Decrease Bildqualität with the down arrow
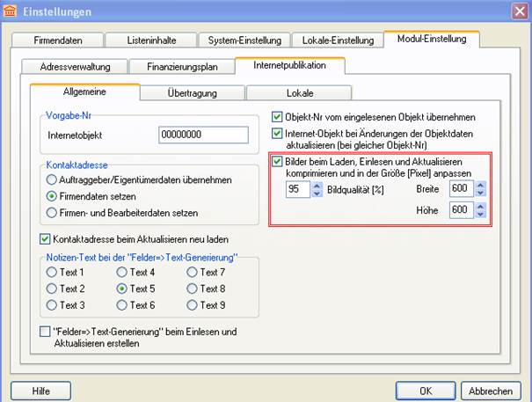The height and width of the screenshot is (402, 532). (x=317, y=194)
